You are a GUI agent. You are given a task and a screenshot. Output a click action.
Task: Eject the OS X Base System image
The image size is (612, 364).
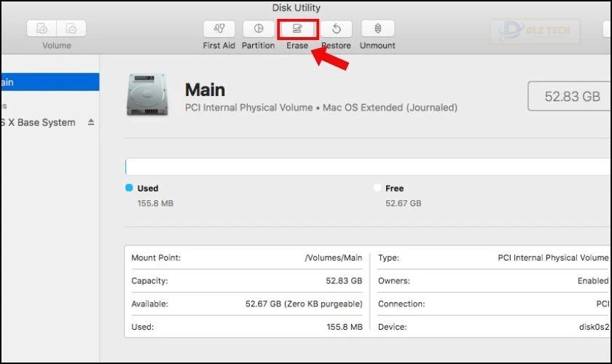pos(91,122)
